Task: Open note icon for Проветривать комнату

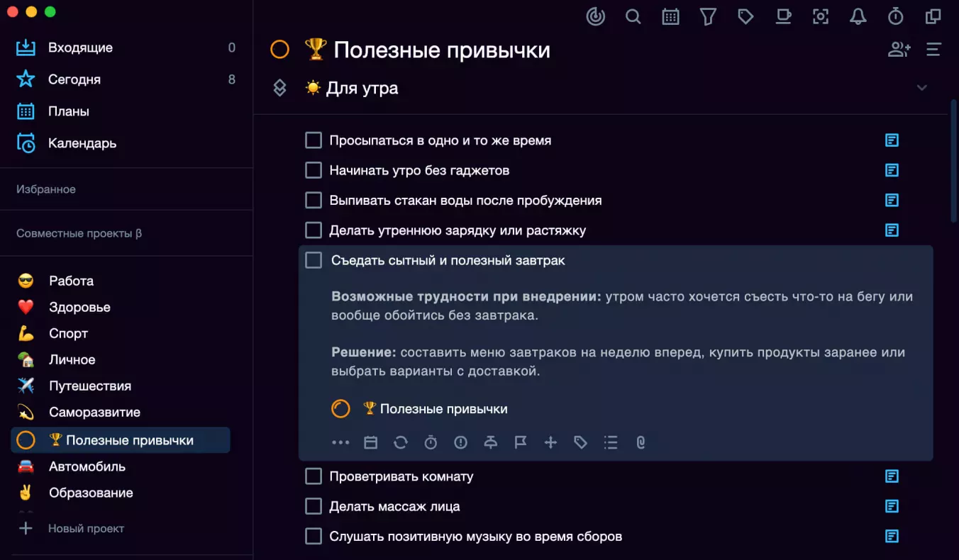Action: (x=892, y=476)
